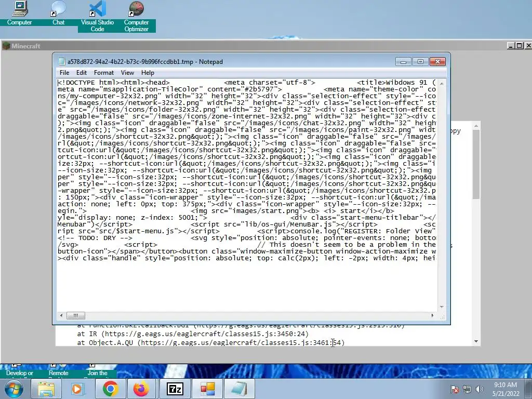Maximize the Notepad window
This screenshot has width=532, height=399.
pos(420,62)
